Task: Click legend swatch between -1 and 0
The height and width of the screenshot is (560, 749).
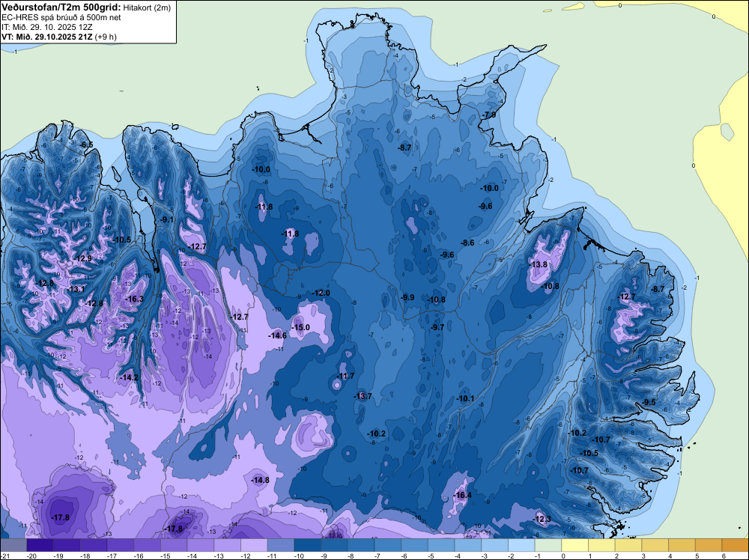Action: [548, 545]
